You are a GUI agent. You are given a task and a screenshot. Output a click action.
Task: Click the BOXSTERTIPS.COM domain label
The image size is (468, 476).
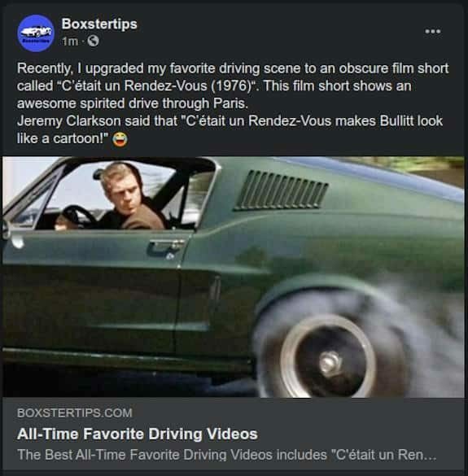[x=75, y=413]
